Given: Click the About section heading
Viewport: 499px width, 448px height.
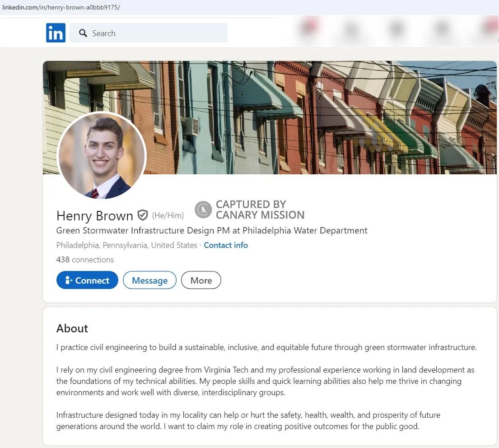Looking at the screenshot, I should (x=72, y=328).
